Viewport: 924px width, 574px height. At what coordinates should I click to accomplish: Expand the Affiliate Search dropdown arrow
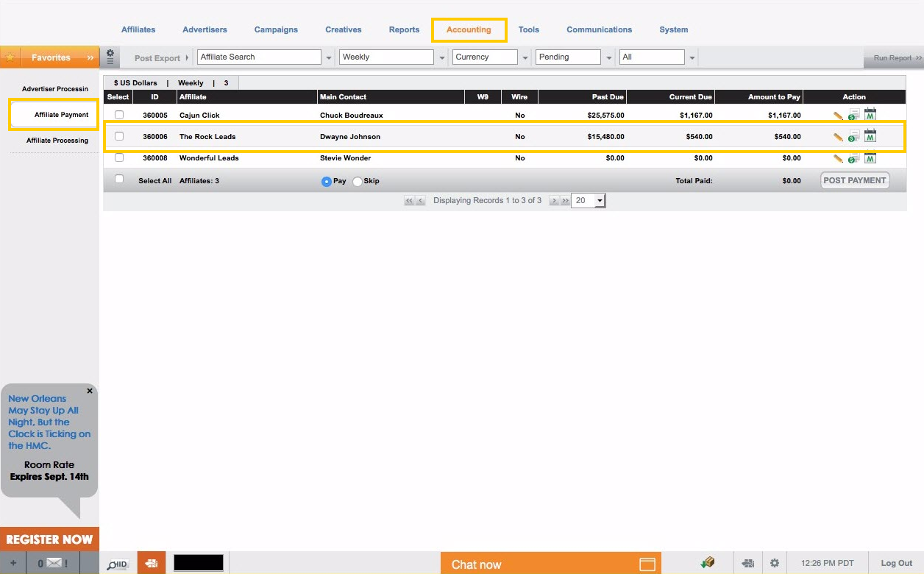329,57
